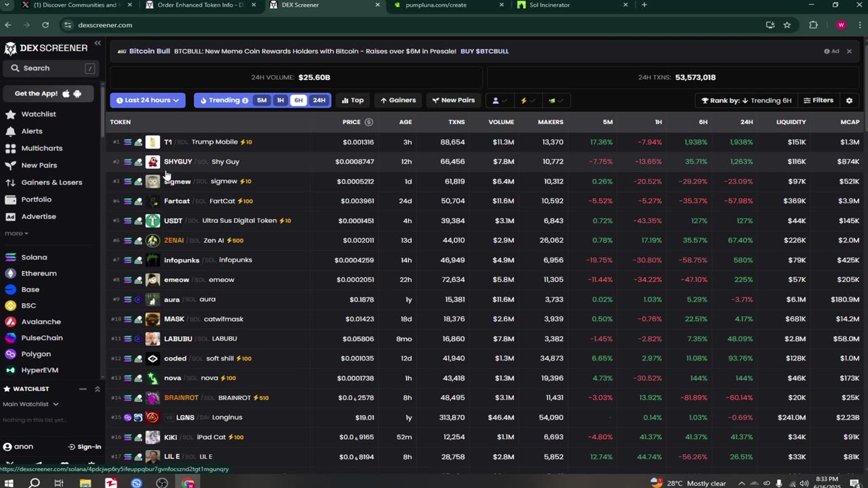
Task: Bookmark this page with the star icon
Action: (787, 25)
